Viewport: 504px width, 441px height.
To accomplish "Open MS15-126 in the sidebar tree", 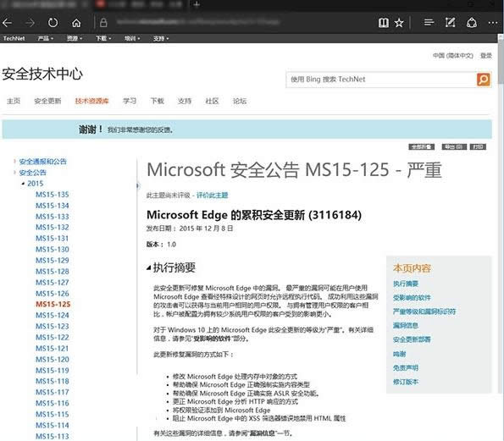I will 53,294.
